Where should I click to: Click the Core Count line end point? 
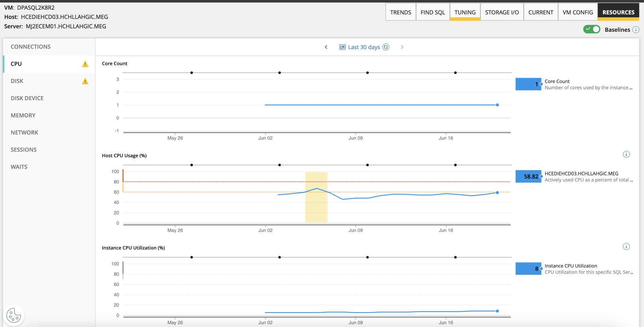(x=497, y=105)
